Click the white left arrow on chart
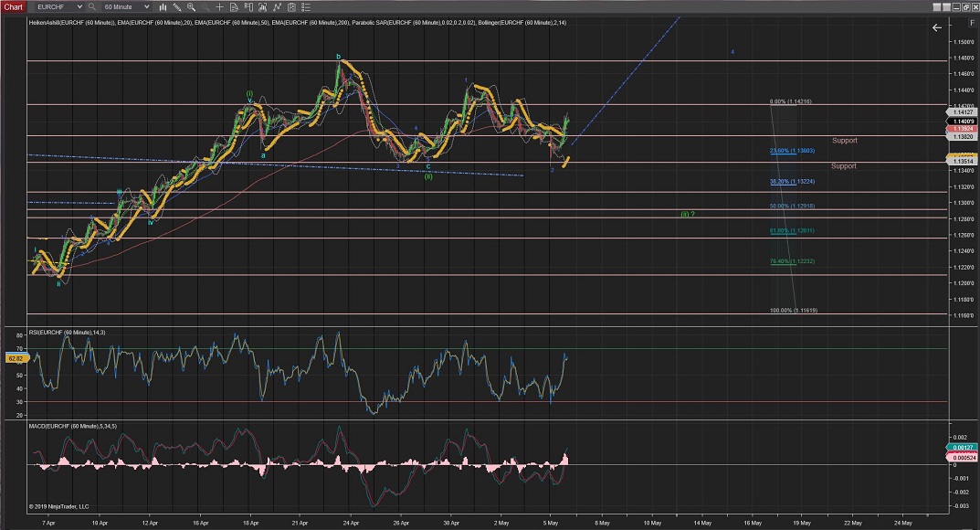Image resolution: width=980 pixels, height=530 pixels. pos(936,27)
